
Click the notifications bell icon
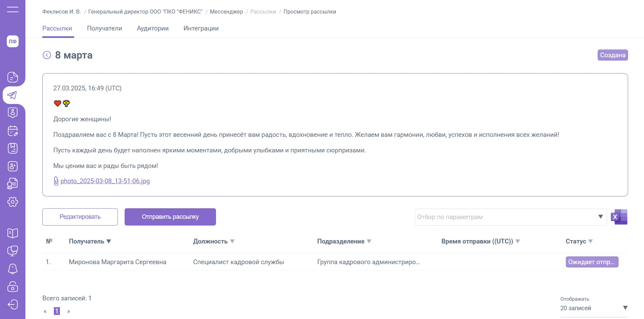pyautogui.click(x=13, y=269)
